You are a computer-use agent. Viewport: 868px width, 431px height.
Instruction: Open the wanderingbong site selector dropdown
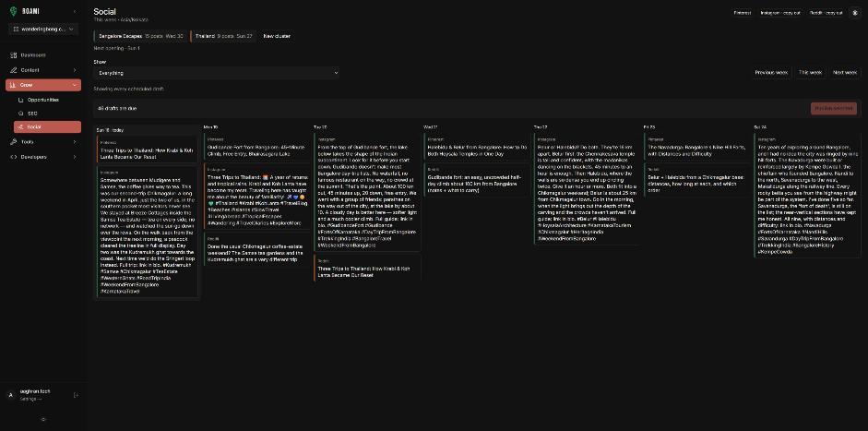(43, 29)
